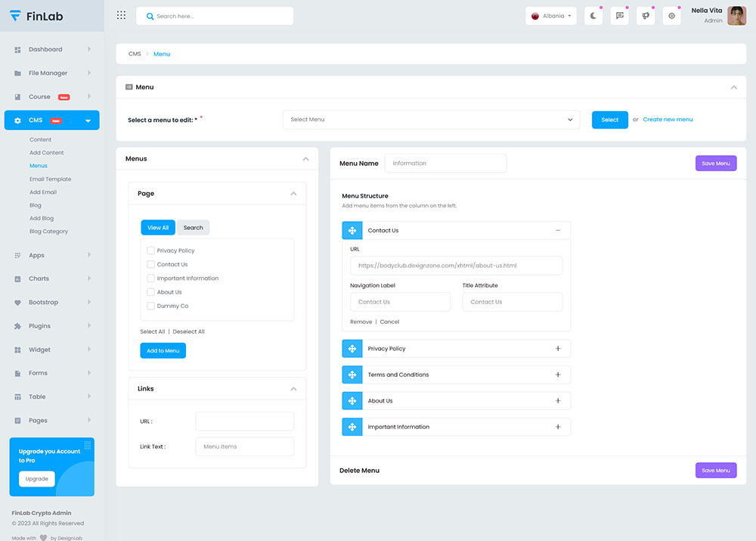
Task: Tick the Important Information checkbox
Action: coord(151,278)
